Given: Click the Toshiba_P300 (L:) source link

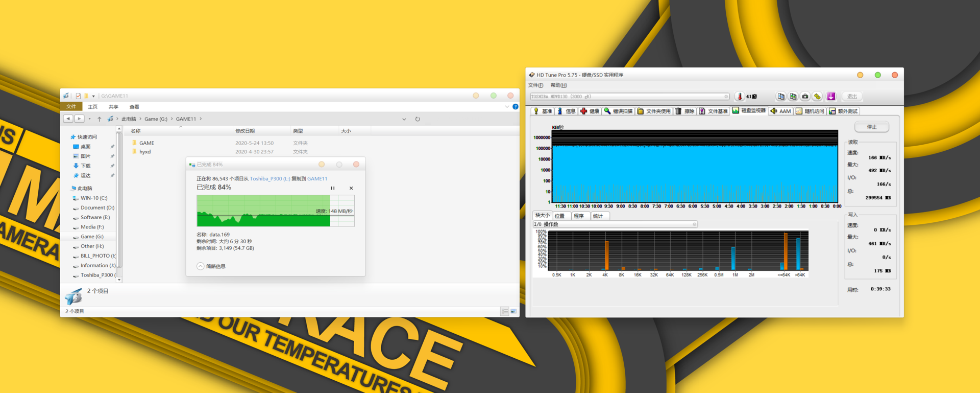Looking at the screenshot, I should click(269, 179).
